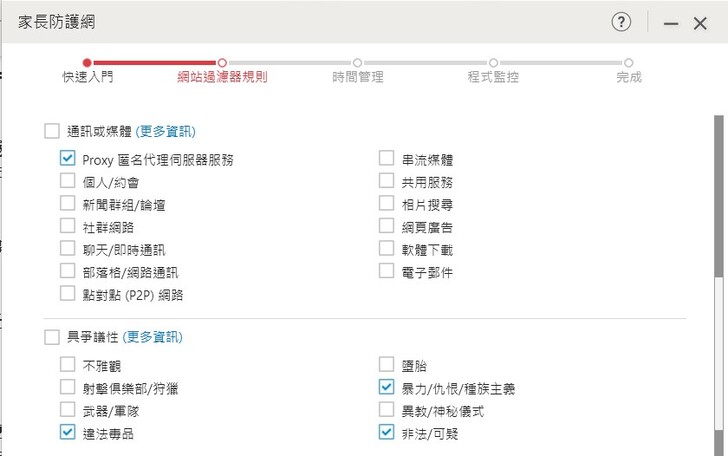This screenshot has height=456, width=728.
Task: Toggle the 具爭議性 category checkbox
Action: tap(52, 337)
